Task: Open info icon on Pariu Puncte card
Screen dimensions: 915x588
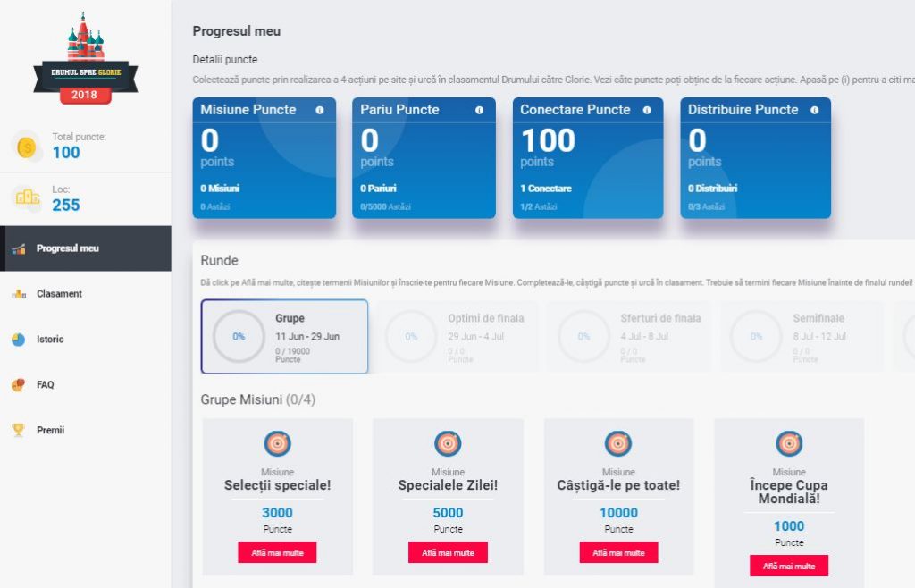Action: click(x=479, y=110)
